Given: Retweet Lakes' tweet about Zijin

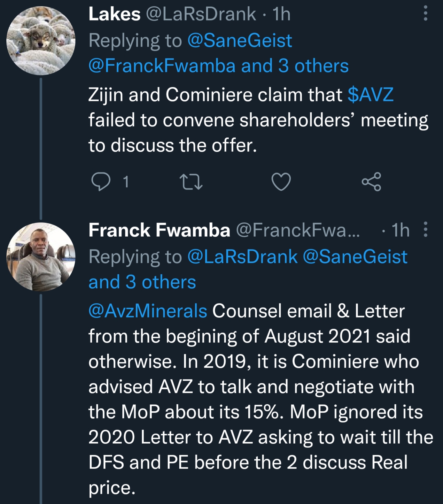Looking at the screenshot, I should click(x=191, y=182).
